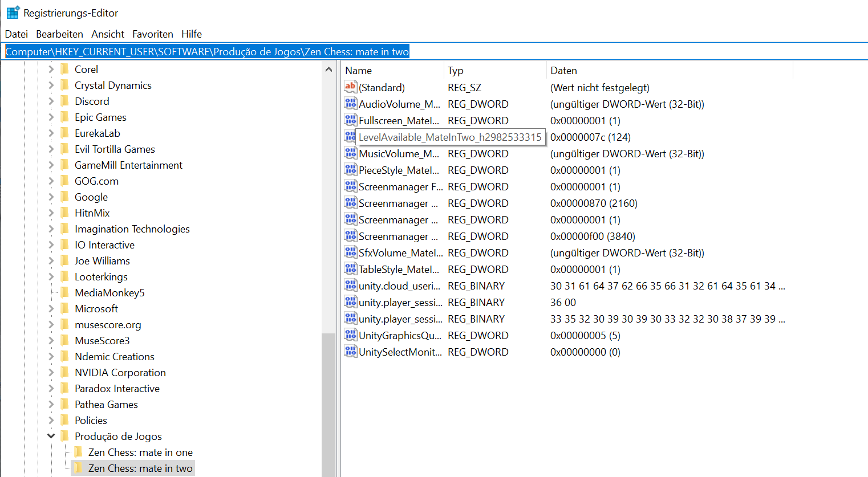
Task: Select the Ndemic Creations key
Action: tap(114, 356)
